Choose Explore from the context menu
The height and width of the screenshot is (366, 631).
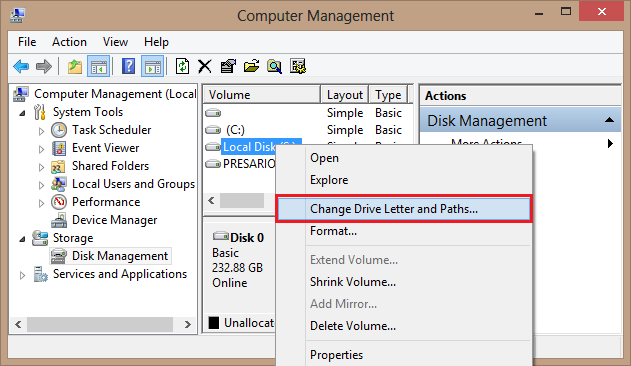point(404,180)
